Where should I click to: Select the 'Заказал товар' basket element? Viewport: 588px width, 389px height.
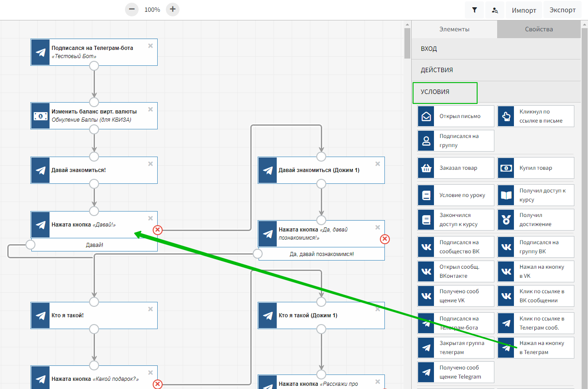(x=456, y=168)
